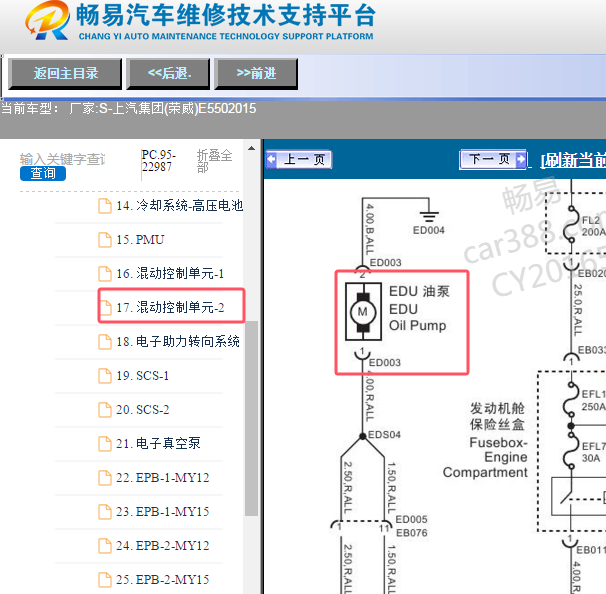Open item 16. 混动控制单元-1

pyautogui.click(x=170, y=274)
